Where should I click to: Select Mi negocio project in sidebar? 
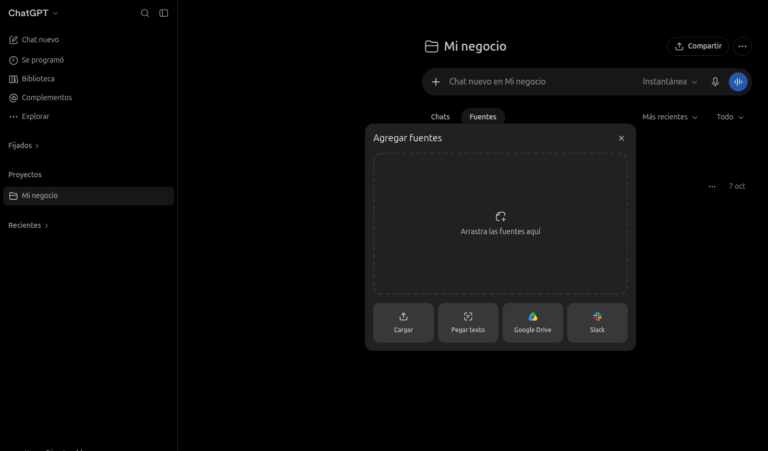pos(88,196)
